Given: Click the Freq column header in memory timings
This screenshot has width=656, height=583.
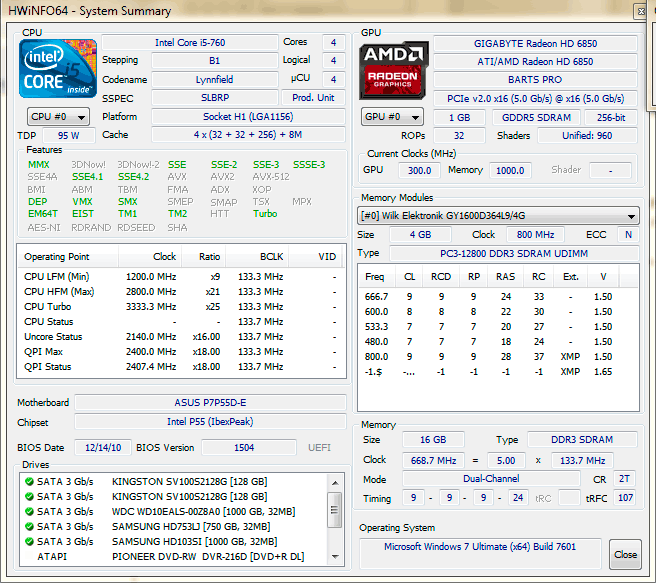Looking at the screenshot, I should [374, 277].
